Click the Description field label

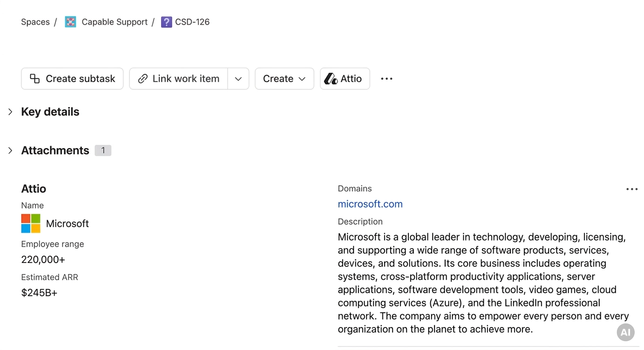360,222
